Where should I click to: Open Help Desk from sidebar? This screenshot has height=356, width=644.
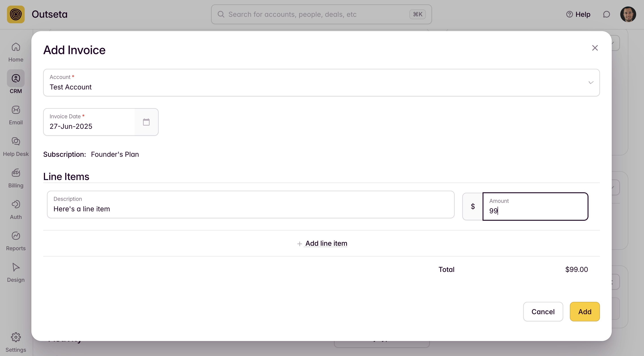(x=16, y=147)
